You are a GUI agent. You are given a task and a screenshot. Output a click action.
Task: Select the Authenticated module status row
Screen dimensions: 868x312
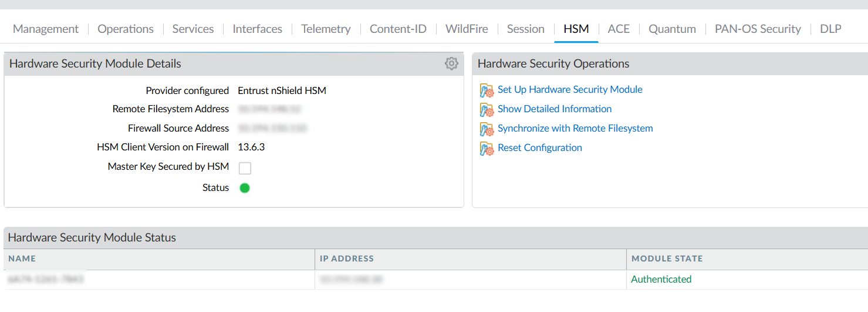[661, 279]
